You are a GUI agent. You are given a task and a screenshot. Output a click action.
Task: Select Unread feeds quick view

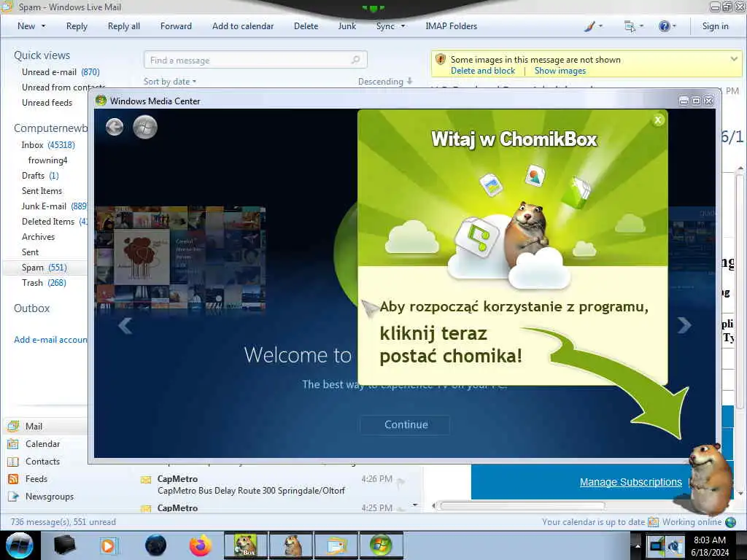tap(47, 102)
